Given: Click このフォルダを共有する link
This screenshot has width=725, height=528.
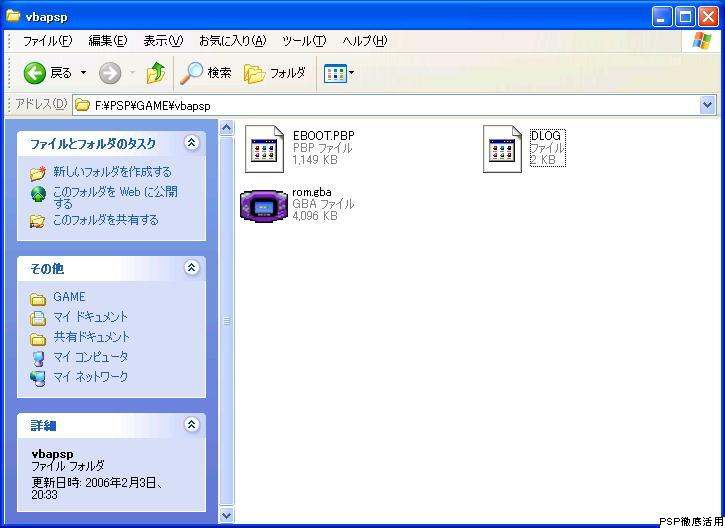Looking at the screenshot, I should point(105,220).
